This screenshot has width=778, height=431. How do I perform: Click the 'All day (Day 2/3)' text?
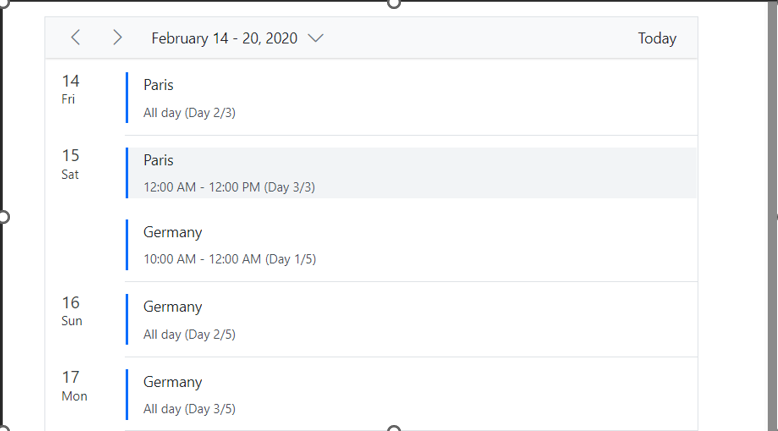[189, 113]
